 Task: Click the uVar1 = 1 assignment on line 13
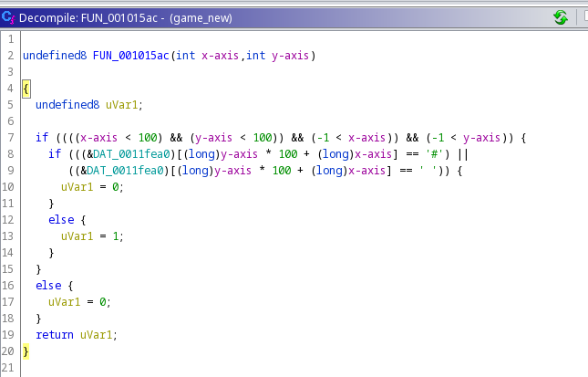coord(91,236)
